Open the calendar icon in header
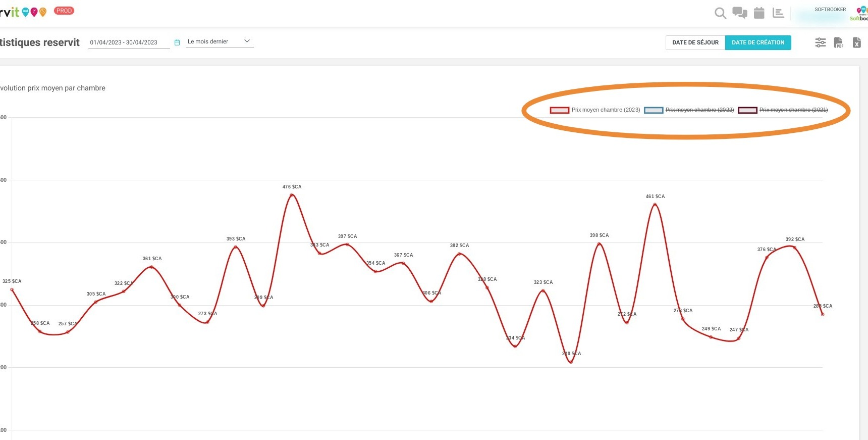Screen dimensions: 868x440 (759, 13)
